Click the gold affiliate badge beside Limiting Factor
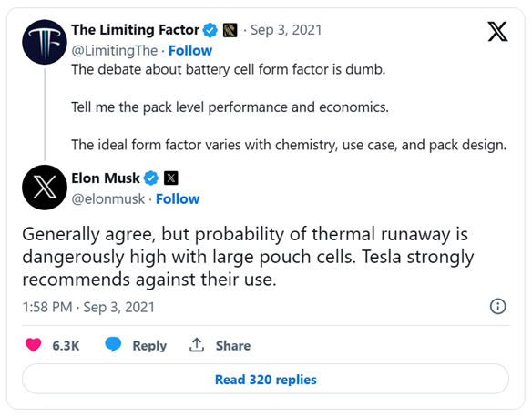Viewport: 532px width, 417px height. coord(230,30)
